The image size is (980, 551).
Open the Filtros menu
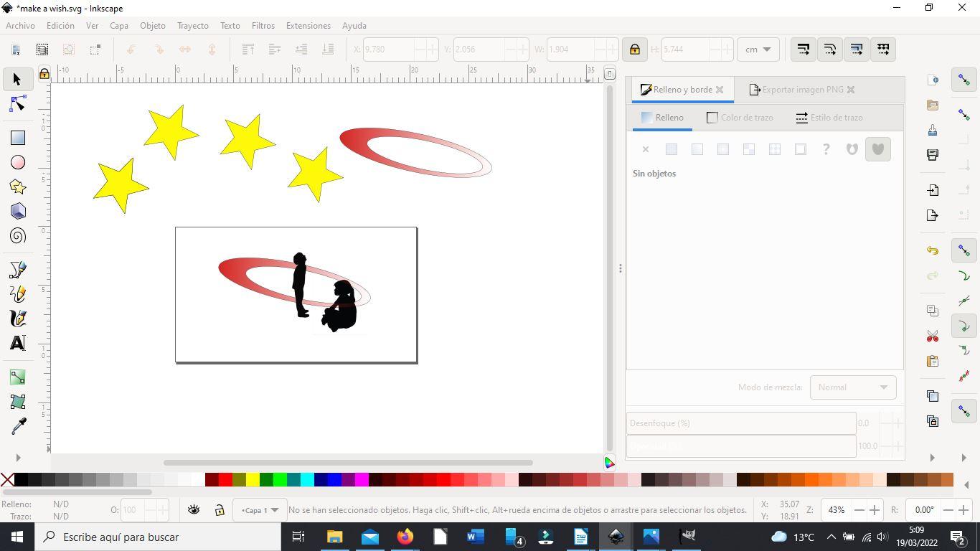point(263,25)
